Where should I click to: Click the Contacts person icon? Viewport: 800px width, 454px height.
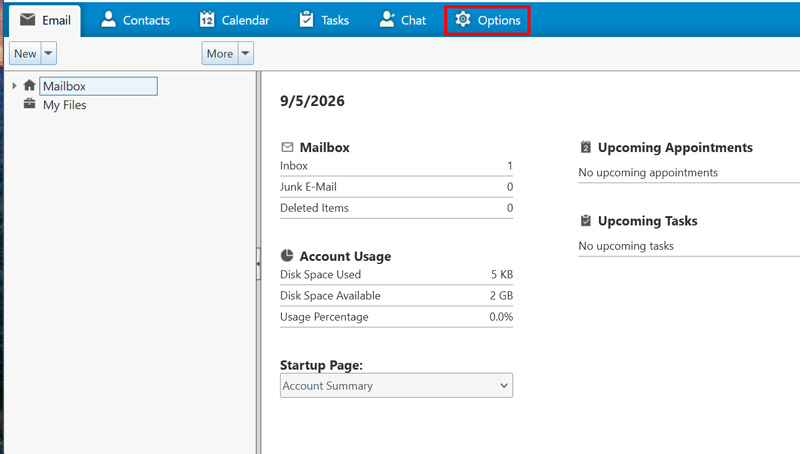click(108, 19)
